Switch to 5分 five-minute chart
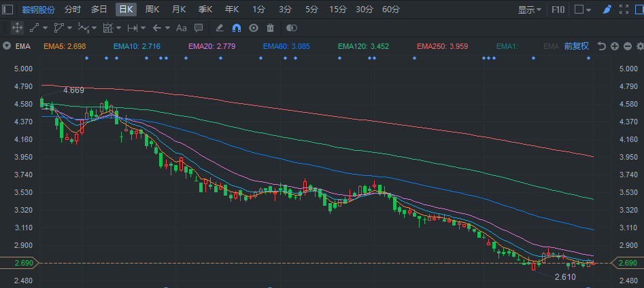 311,9
